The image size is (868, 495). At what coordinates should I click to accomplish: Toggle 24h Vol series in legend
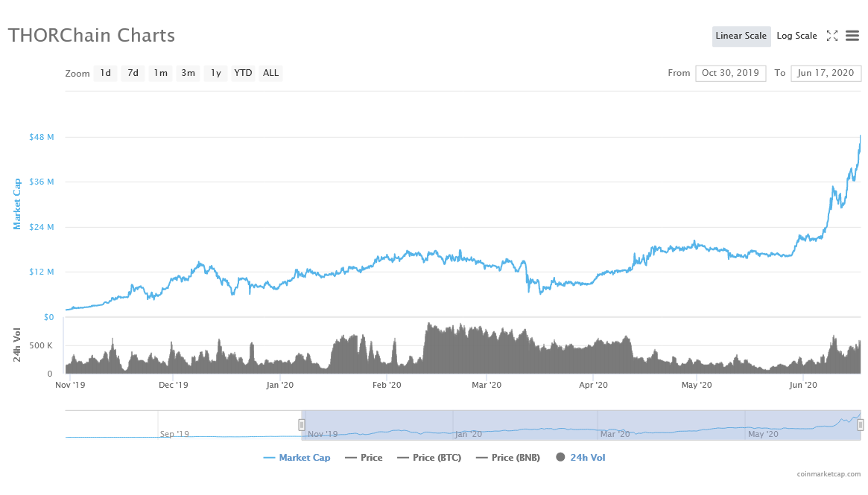(580, 458)
